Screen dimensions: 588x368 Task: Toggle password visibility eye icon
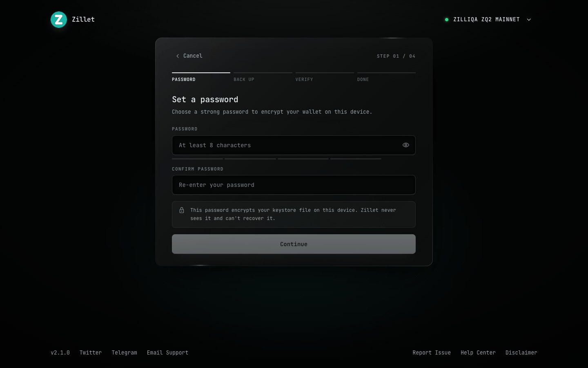(x=406, y=145)
